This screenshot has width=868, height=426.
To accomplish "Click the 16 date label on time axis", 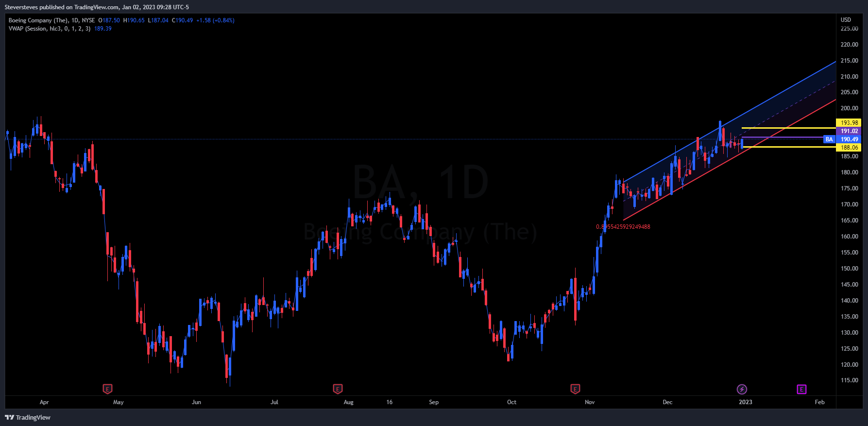I will point(389,402).
